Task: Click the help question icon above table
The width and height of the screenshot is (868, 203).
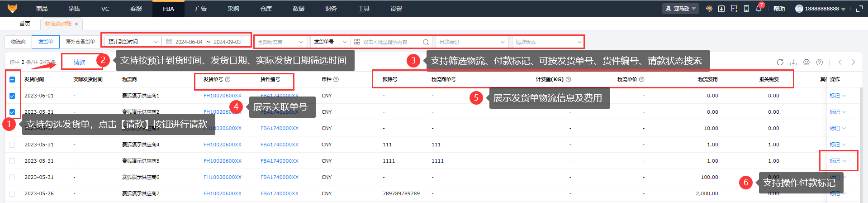Action: [819, 62]
